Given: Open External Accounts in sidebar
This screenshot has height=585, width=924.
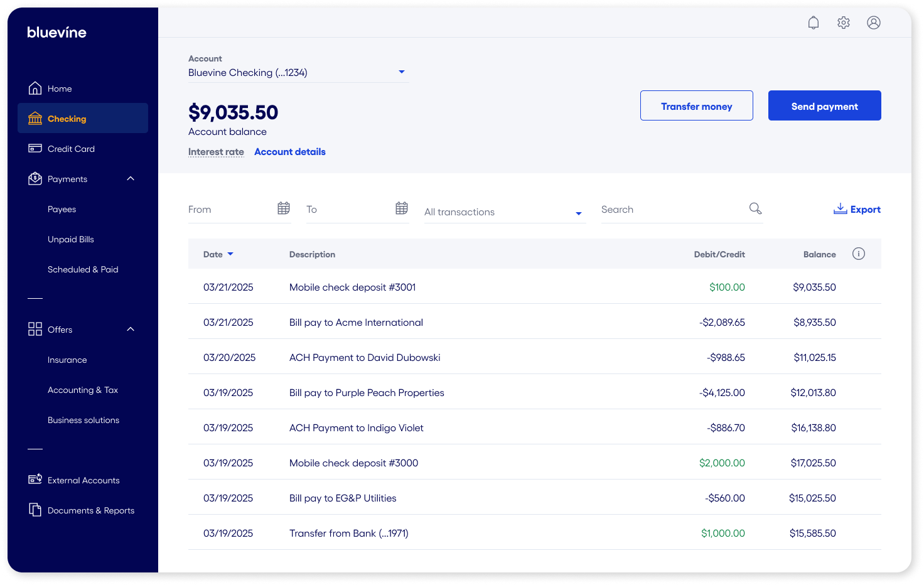Looking at the screenshot, I should coord(83,480).
